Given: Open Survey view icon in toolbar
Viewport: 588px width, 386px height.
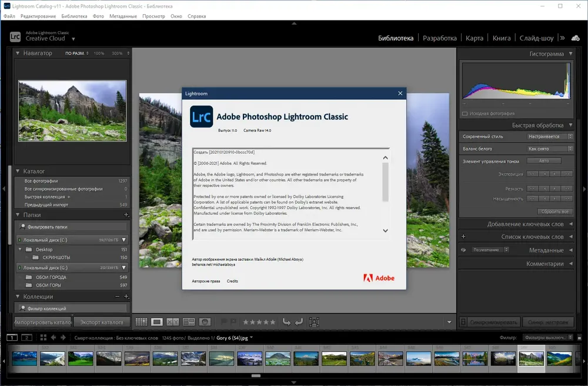Looking at the screenshot, I should coord(189,322).
